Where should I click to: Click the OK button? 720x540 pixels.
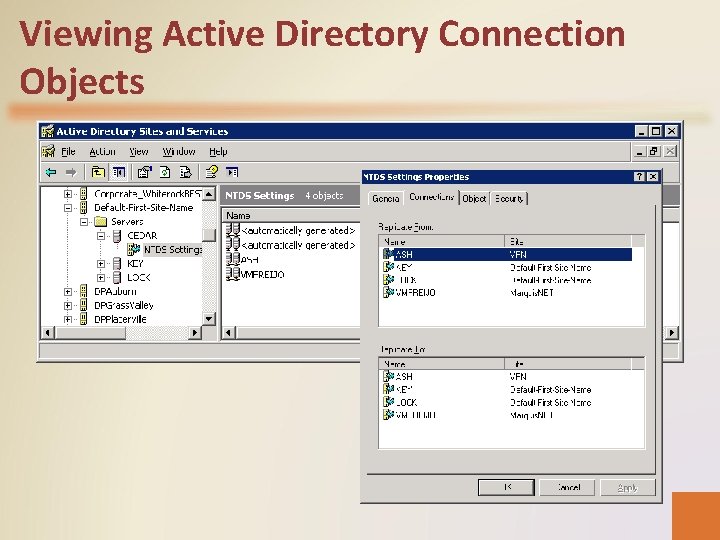coord(506,487)
